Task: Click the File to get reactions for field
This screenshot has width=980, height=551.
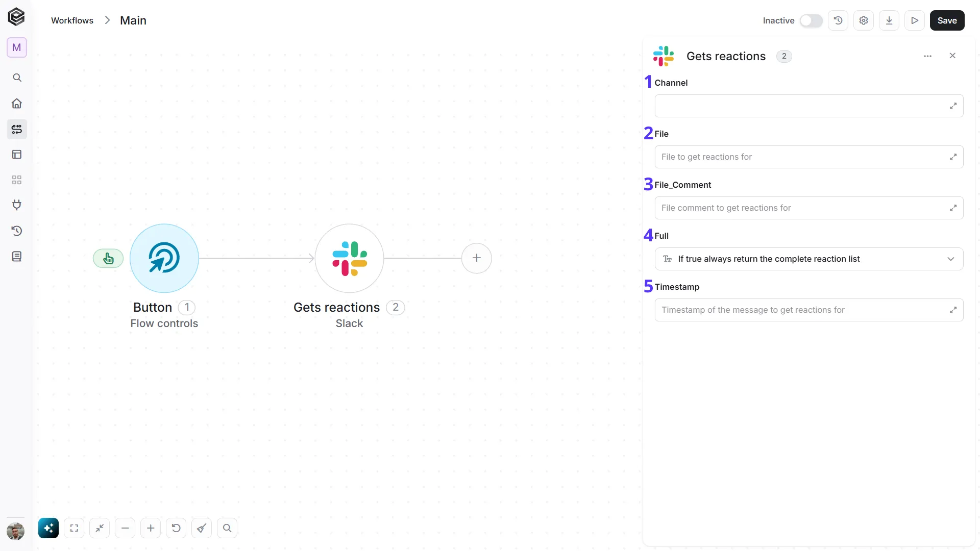Action: pyautogui.click(x=809, y=157)
